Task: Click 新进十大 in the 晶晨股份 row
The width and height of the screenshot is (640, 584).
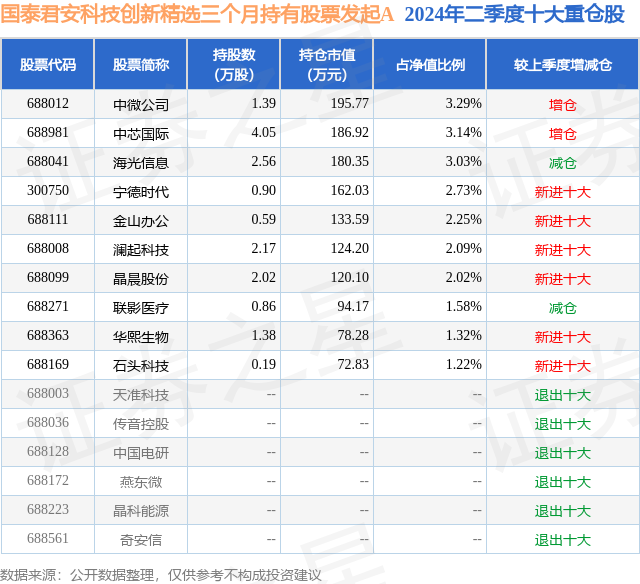Action: 562,279
